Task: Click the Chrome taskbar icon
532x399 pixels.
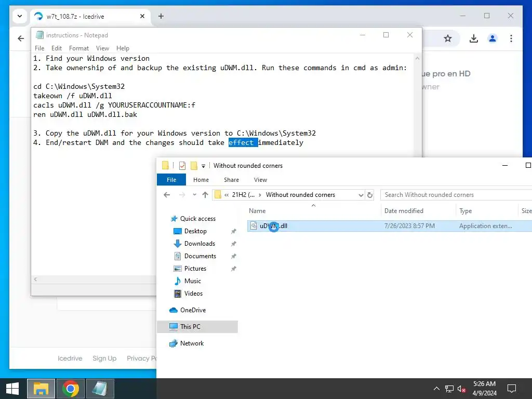Action: point(71,389)
